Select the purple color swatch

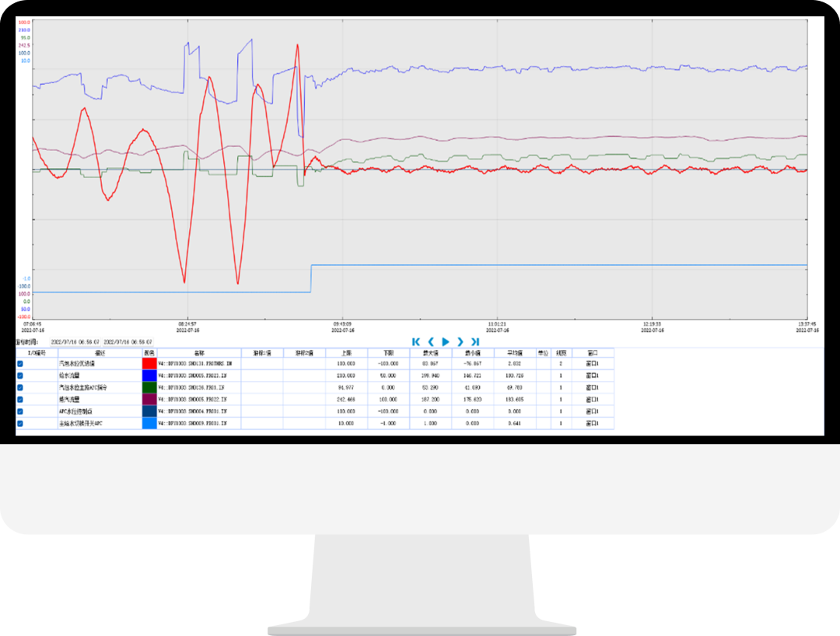pyautogui.click(x=149, y=399)
